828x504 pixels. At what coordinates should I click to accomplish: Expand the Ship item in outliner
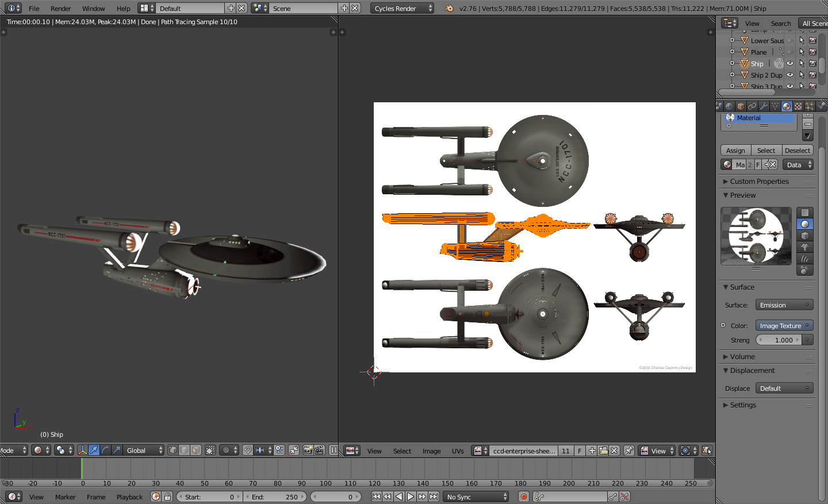(x=732, y=63)
